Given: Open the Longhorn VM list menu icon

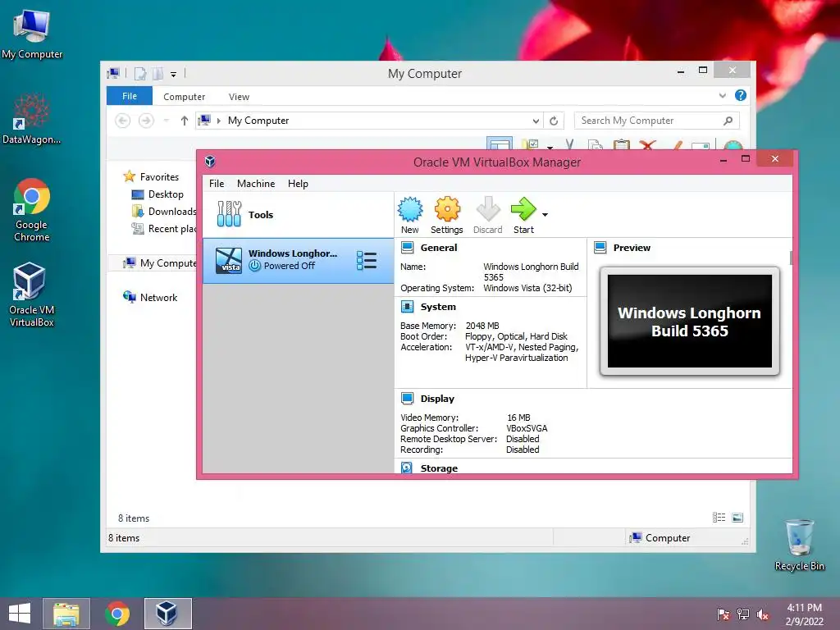Looking at the screenshot, I should pyautogui.click(x=367, y=260).
